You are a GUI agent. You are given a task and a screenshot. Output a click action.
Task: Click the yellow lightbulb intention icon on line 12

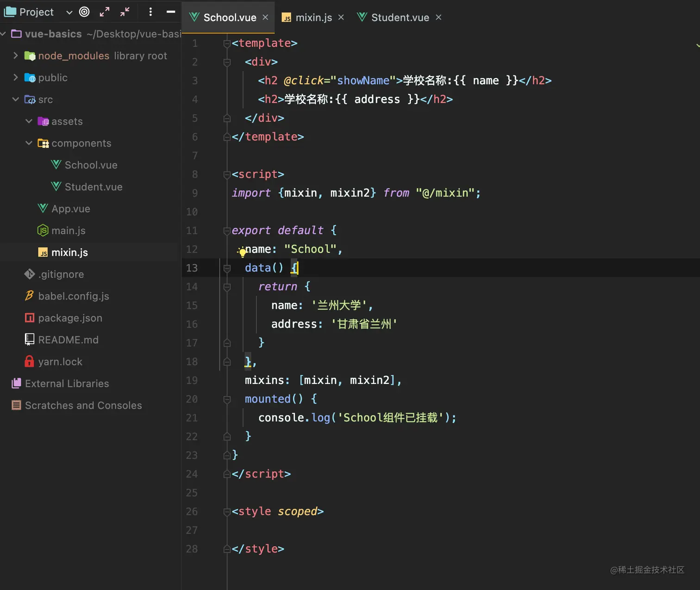[242, 252]
